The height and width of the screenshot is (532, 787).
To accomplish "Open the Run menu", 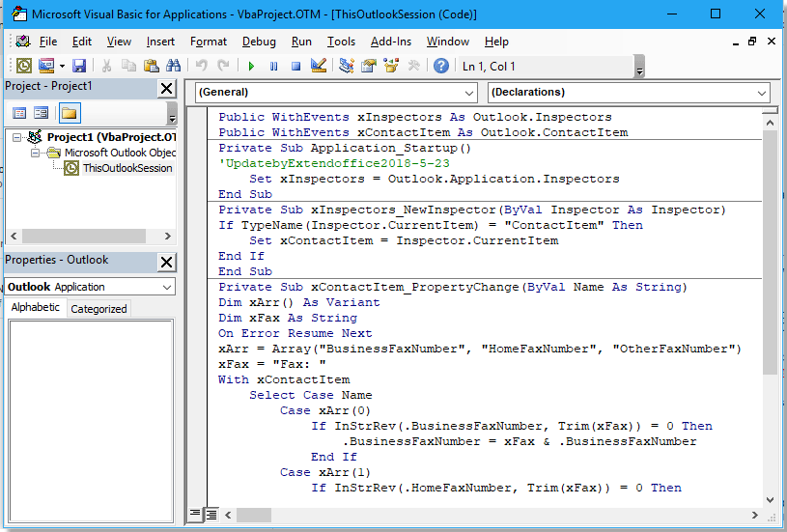I will point(301,42).
